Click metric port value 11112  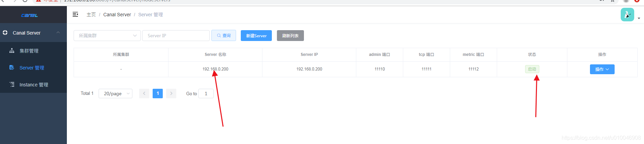[x=473, y=69]
